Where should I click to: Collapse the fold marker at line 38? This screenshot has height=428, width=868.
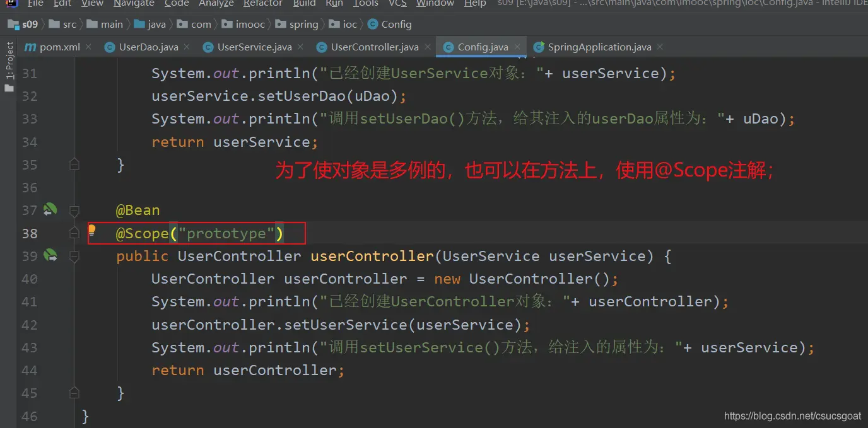point(74,233)
